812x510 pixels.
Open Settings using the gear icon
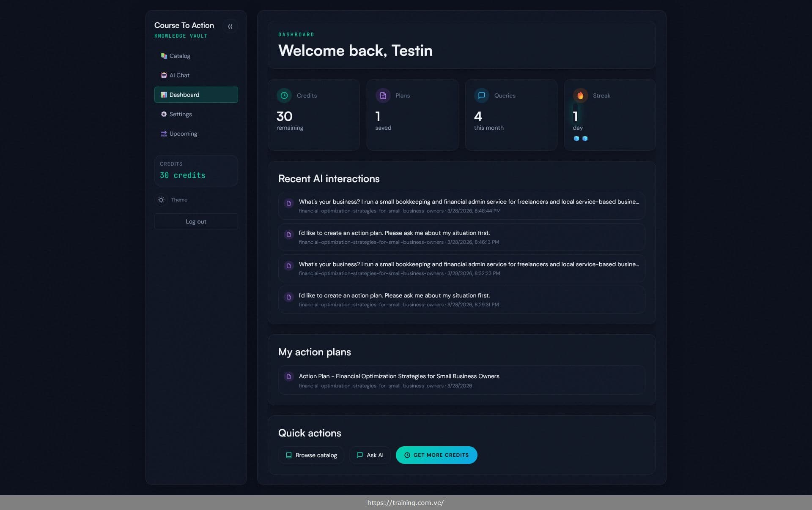click(164, 114)
